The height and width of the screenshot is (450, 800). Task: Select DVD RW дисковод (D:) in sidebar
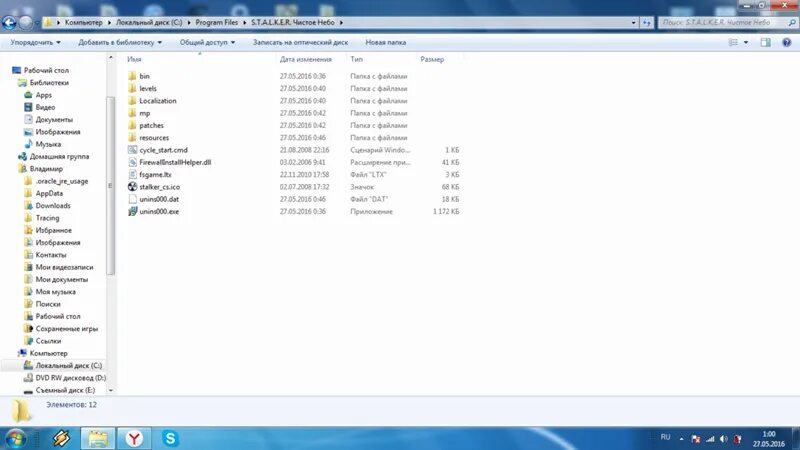coord(70,378)
